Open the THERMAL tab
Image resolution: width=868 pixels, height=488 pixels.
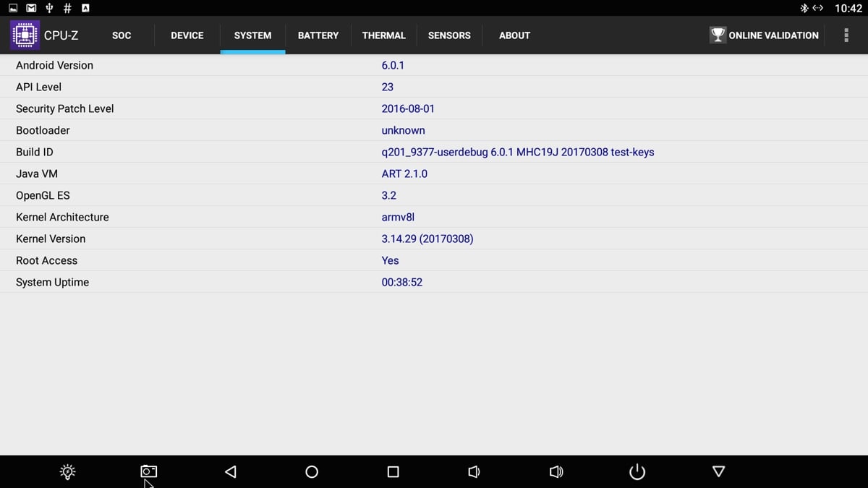point(384,35)
